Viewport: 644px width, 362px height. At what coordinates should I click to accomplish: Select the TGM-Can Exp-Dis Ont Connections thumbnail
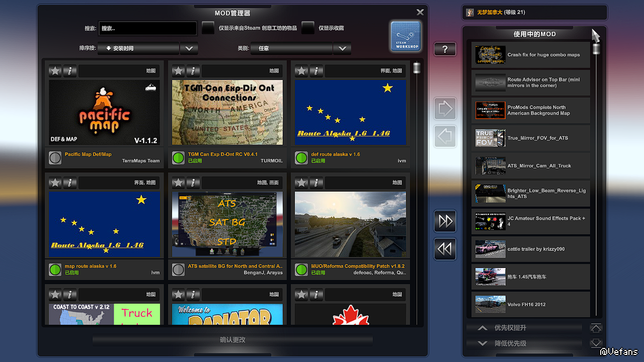pos(227,113)
